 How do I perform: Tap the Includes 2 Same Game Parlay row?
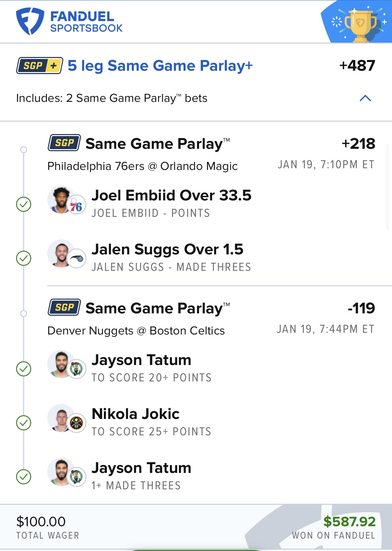112,98
